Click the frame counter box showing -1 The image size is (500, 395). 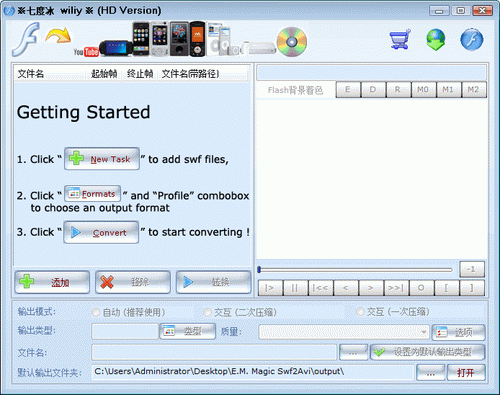(x=472, y=269)
